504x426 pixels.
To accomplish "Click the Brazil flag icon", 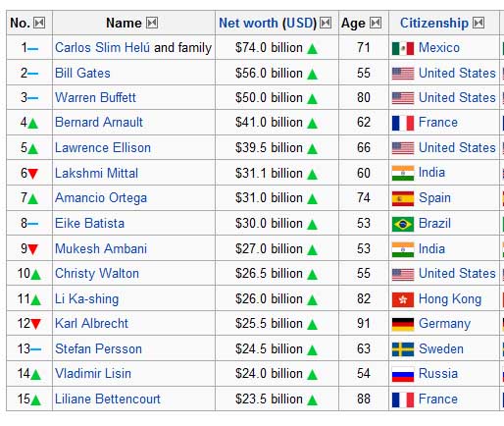I will (x=403, y=224).
